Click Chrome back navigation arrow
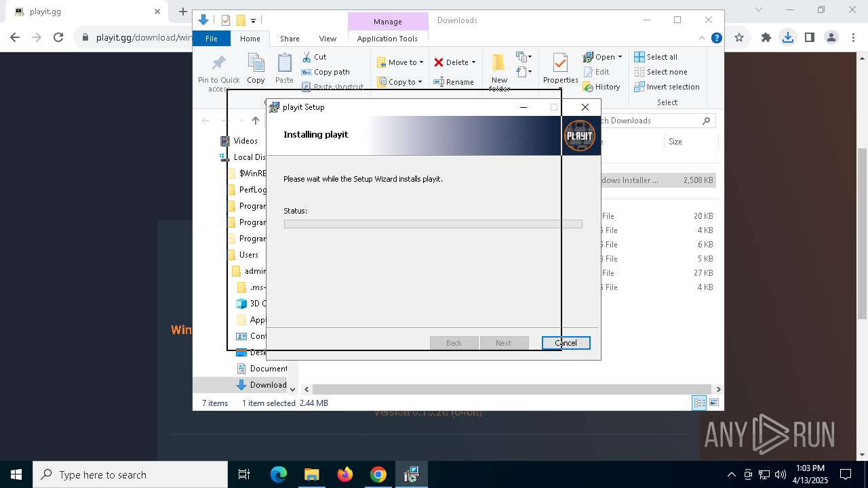Screen dimensions: 868x488 (x=15, y=38)
